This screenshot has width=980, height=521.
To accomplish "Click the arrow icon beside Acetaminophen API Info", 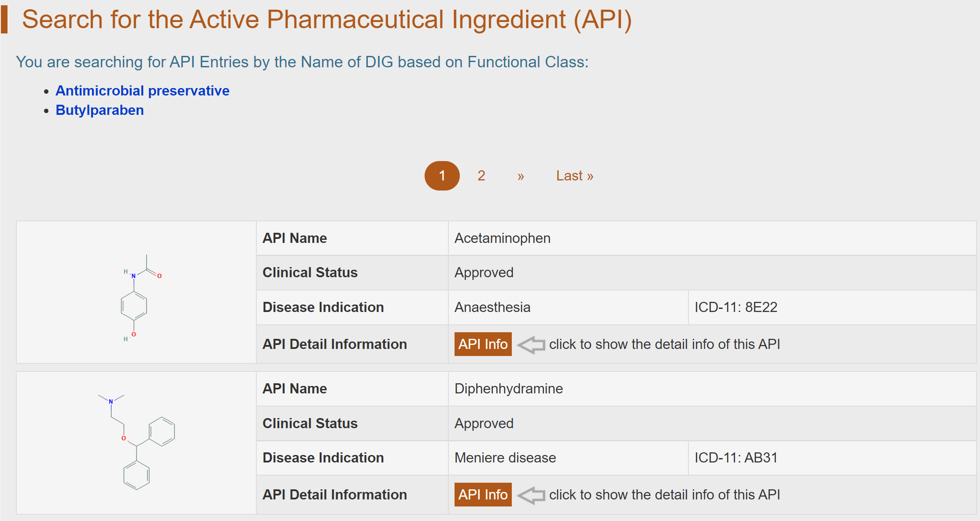I will (531, 345).
